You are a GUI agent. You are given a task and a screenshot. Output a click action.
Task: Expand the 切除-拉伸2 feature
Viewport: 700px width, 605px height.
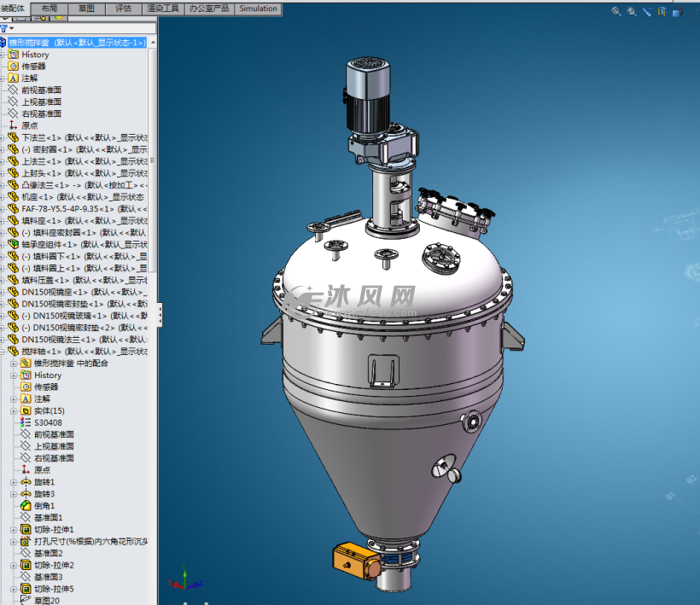[x=14, y=565]
